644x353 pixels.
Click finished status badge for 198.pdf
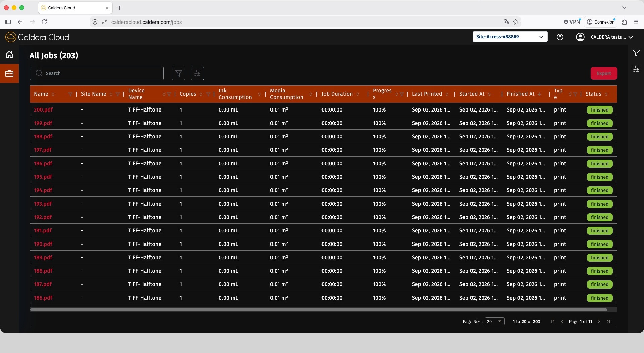pos(600,137)
